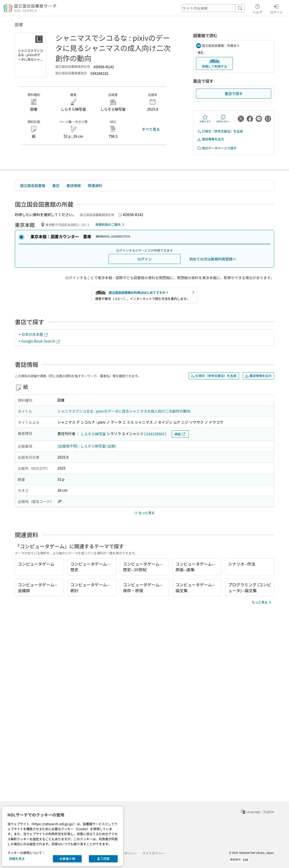Image resolution: width=289 pixels, height=868 pixels.
Task: Click 引用文を生成 button in 書誌情報 section
Action: 214,376
